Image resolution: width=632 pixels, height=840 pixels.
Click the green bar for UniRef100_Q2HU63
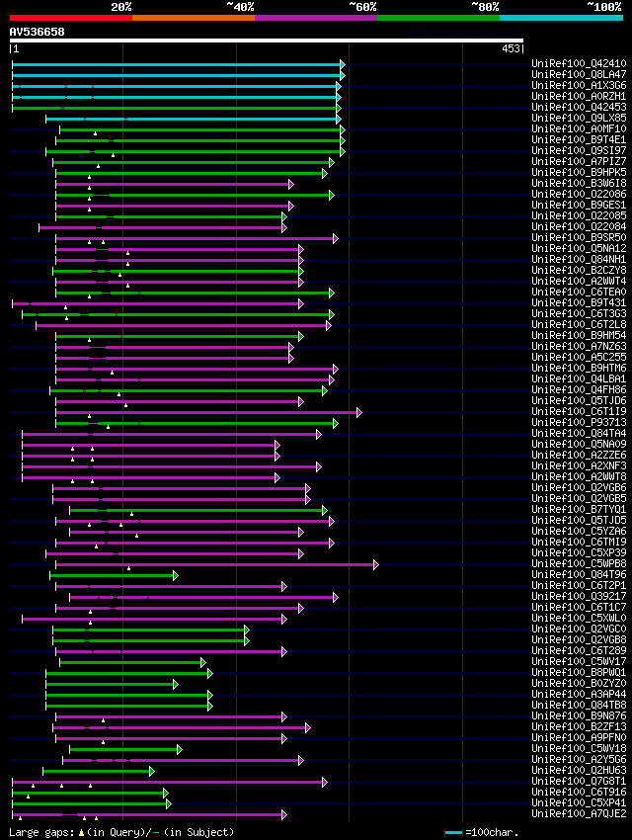[97, 772]
